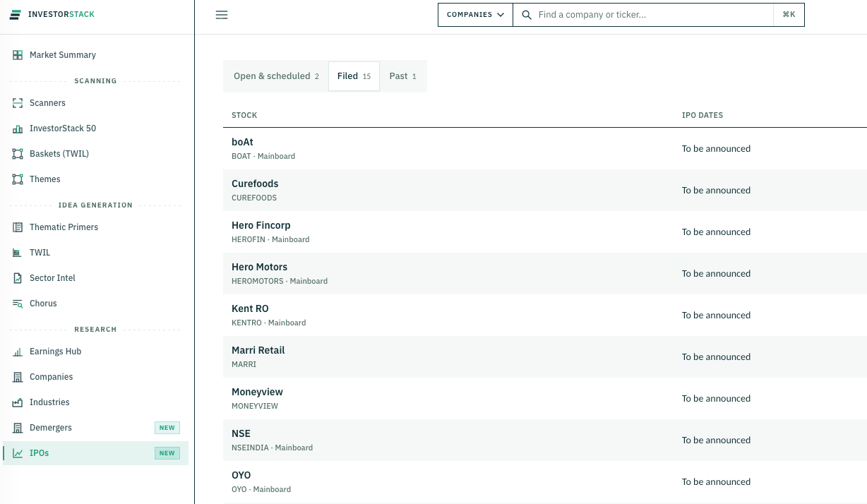Viewport: 867px width, 504px height.
Task: Open the Hero Fincorp stock entry
Action: [261, 225]
